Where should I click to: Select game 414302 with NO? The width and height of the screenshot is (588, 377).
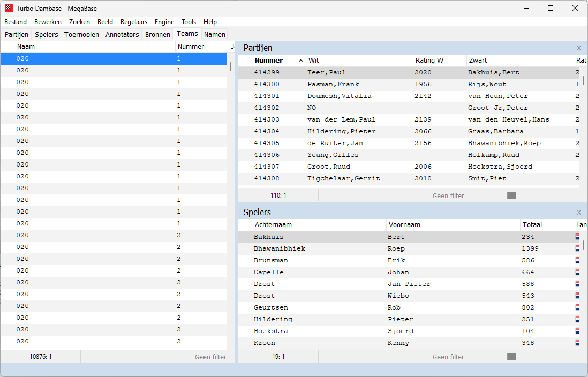(x=409, y=108)
